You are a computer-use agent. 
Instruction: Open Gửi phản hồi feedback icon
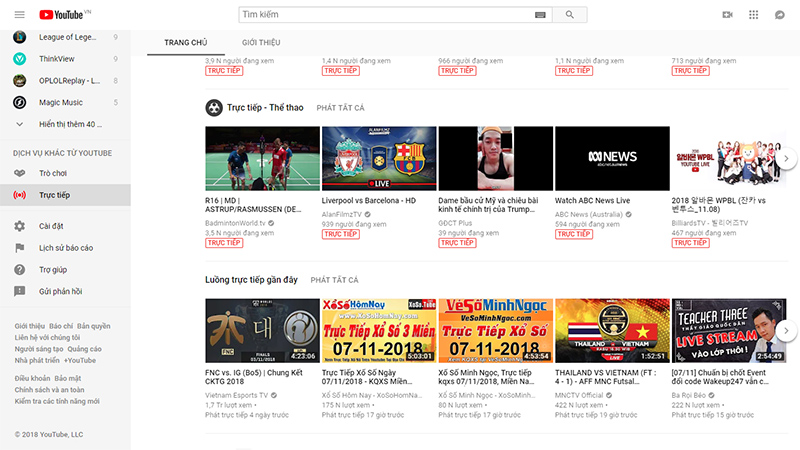(x=19, y=291)
